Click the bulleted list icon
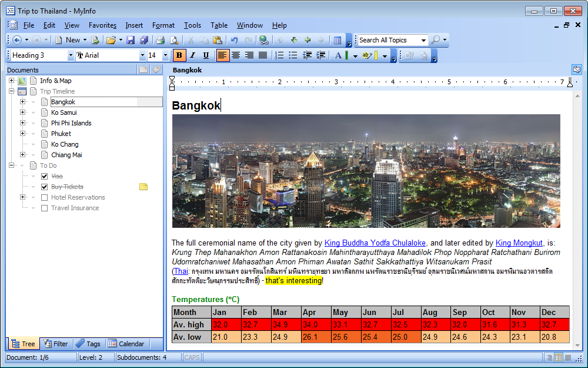The image size is (588, 368). [292, 55]
